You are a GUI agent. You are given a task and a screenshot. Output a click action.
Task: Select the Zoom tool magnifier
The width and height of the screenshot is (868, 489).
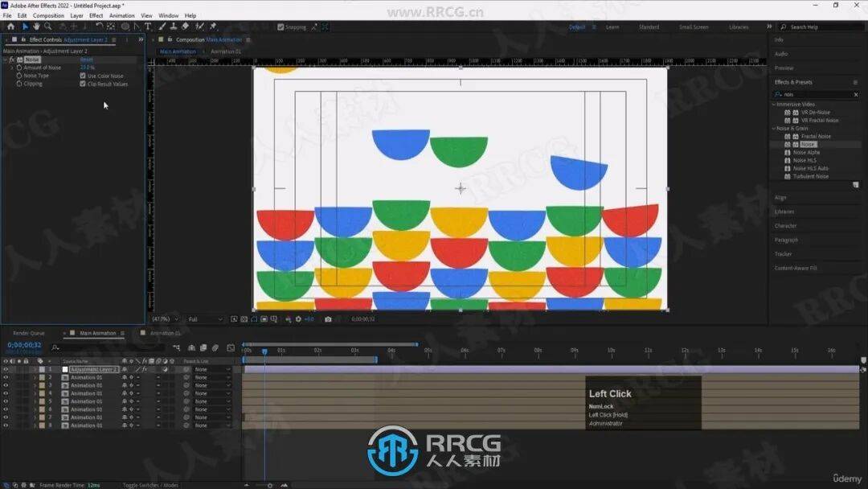pos(48,27)
